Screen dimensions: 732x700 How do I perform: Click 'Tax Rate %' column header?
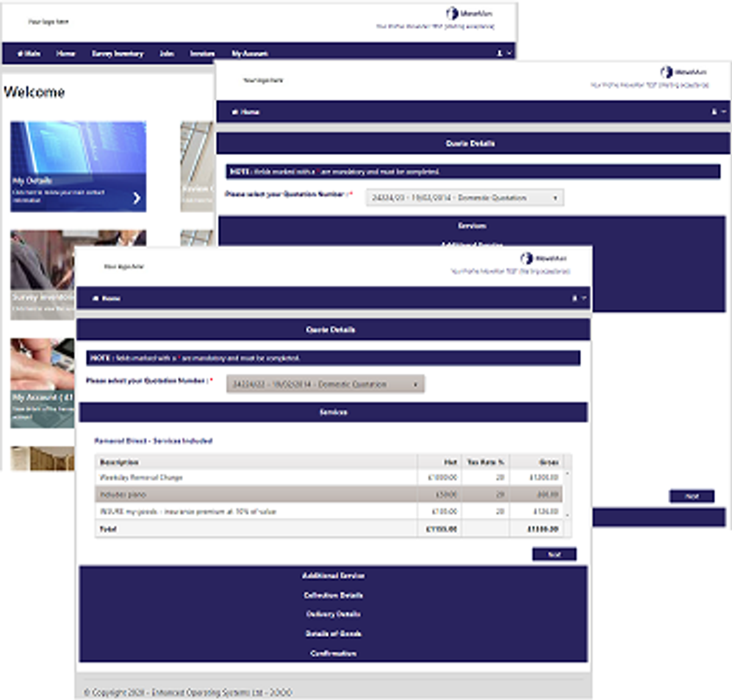tap(486, 462)
